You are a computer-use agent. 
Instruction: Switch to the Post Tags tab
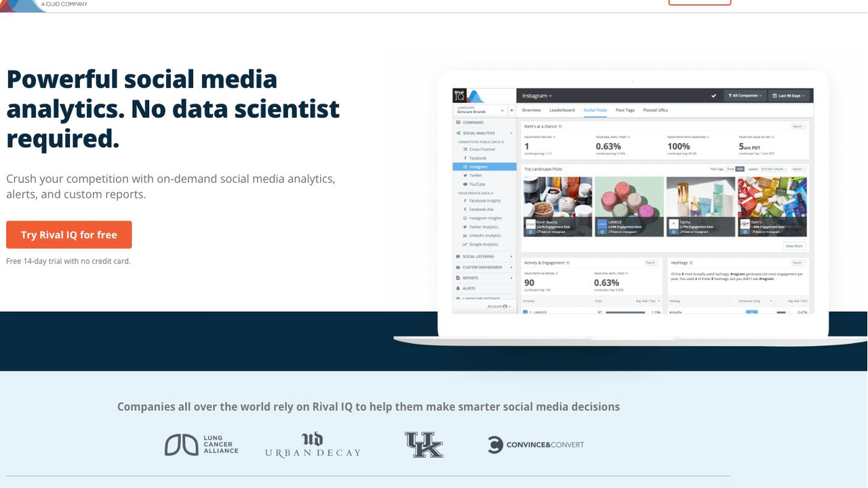tap(625, 110)
